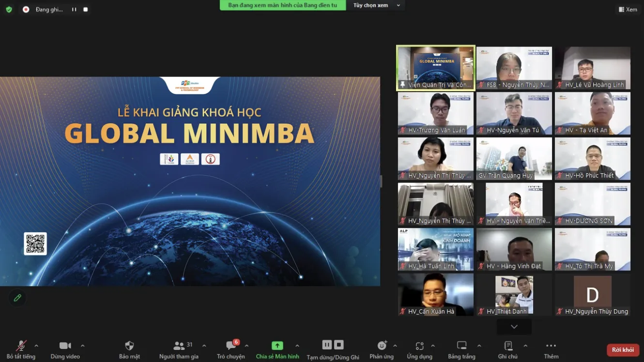This screenshot has width=644, height=362.
Task: Show next page of participant videos
Action: [514, 327]
